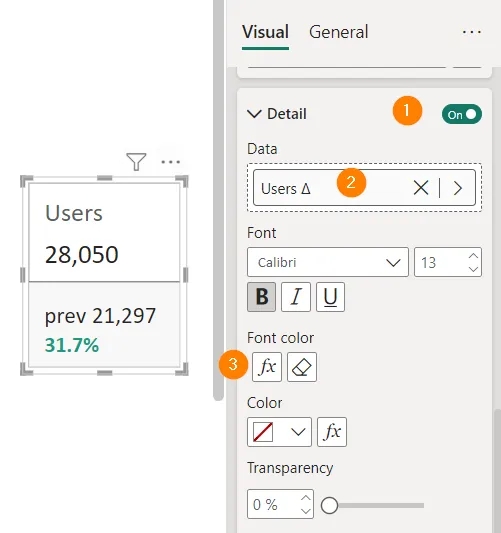Increase the font size with the up stepper
Viewport: 501px width, 533px height.
pos(473,256)
